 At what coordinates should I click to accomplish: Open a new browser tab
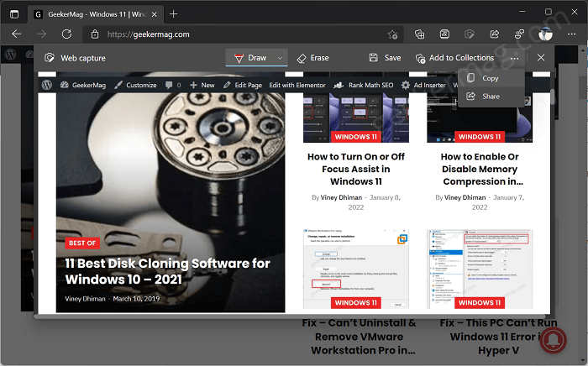173,14
